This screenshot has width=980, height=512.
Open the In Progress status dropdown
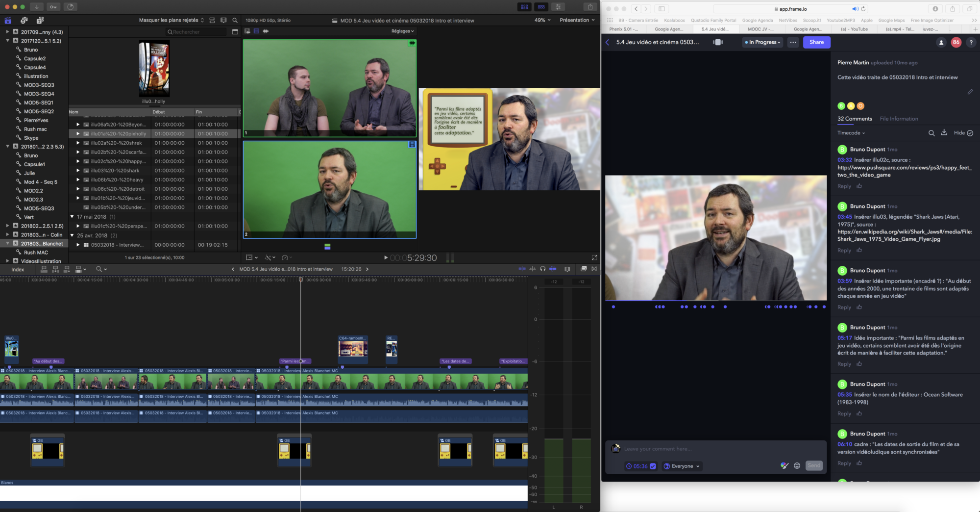tap(762, 42)
